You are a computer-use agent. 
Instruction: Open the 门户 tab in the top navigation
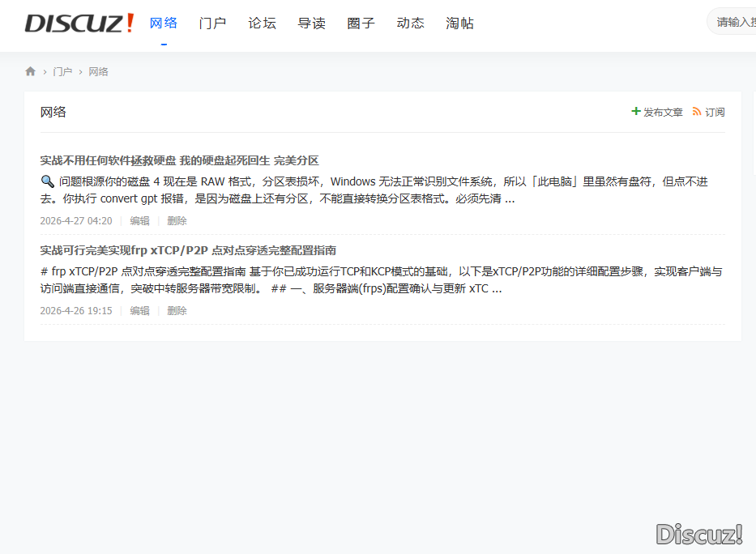212,23
